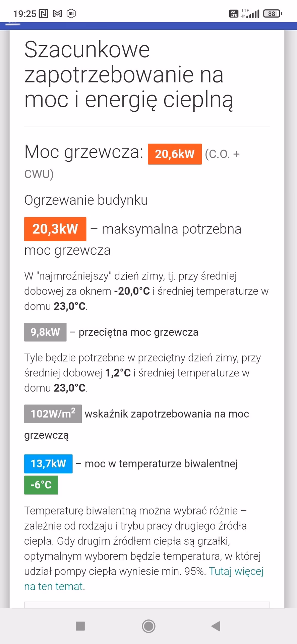This screenshot has height=644, width=297.
Task: Tap the recent apps square button
Action: (x=80, y=626)
